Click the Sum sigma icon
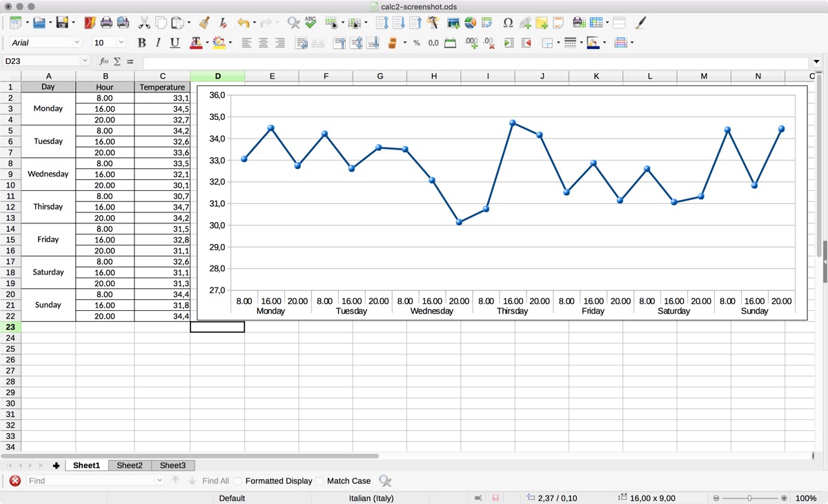This screenshot has height=504, width=828. pos(117,61)
